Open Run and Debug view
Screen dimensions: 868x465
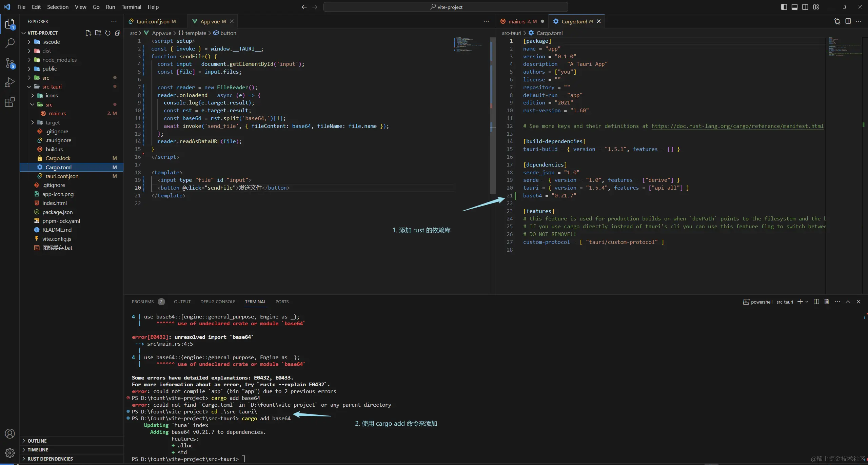(x=10, y=82)
